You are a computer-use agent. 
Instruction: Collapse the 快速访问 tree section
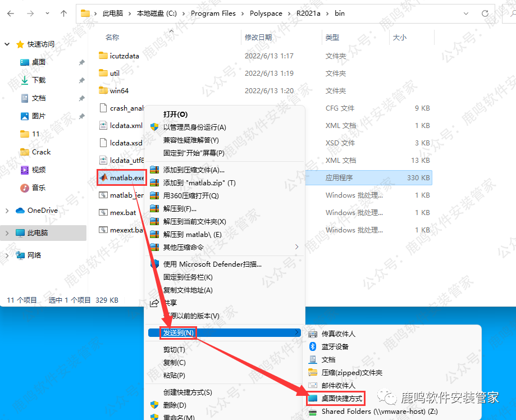[x=7, y=44]
